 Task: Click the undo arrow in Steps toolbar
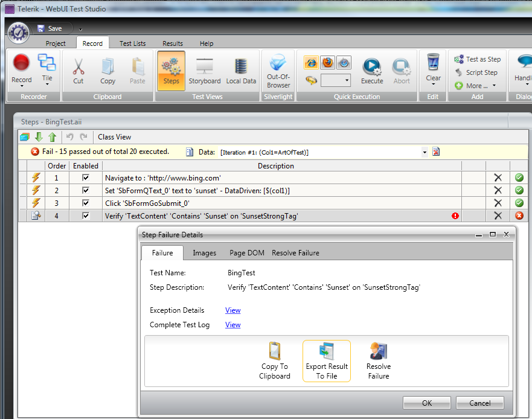click(x=70, y=136)
